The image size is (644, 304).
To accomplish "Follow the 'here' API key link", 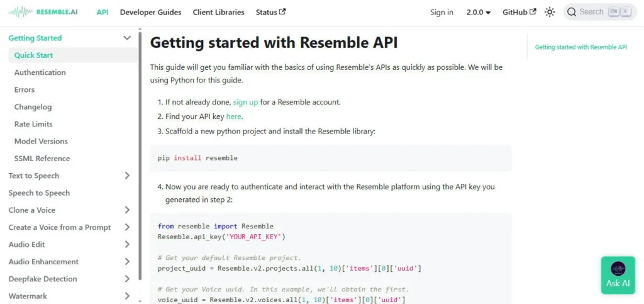I will click(234, 116).
